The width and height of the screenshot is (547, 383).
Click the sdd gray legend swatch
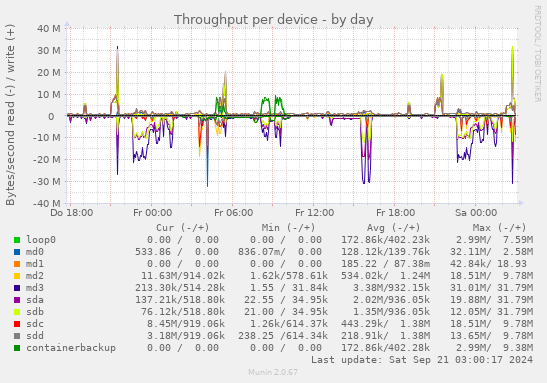(x=17, y=336)
